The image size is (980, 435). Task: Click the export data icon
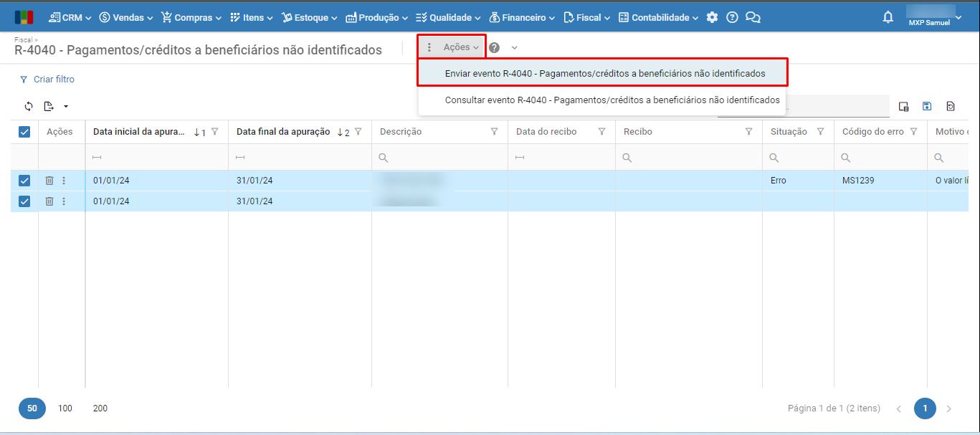coord(49,106)
